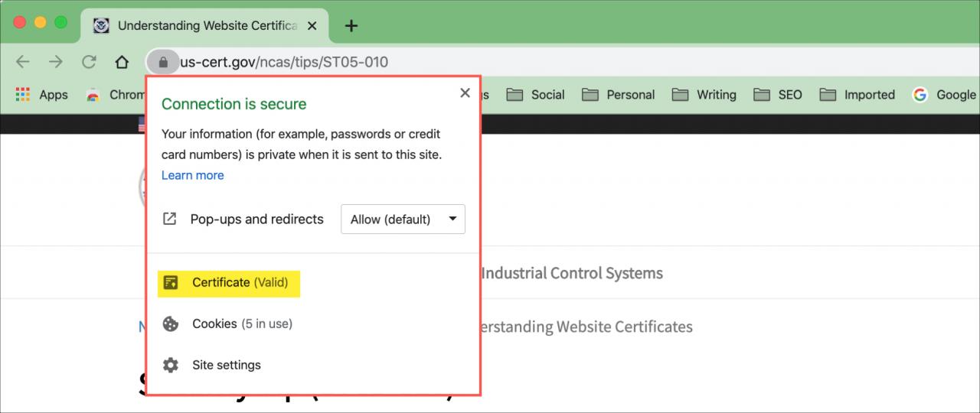The image size is (980, 413).
Task: Open Pop-ups and redirects Allow dropdown
Action: pos(403,220)
